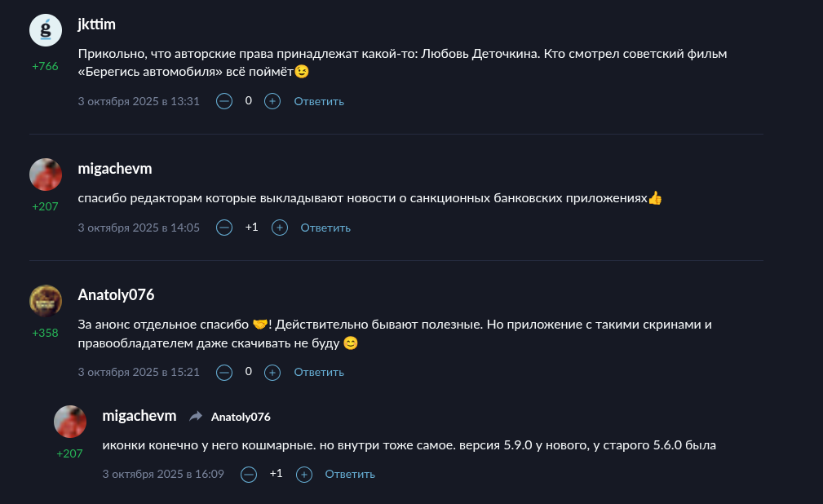This screenshot has width=823, height=504.
Task: Open the timestamp 3 октября 2025 в 15:21
Action: click(139, 372)
